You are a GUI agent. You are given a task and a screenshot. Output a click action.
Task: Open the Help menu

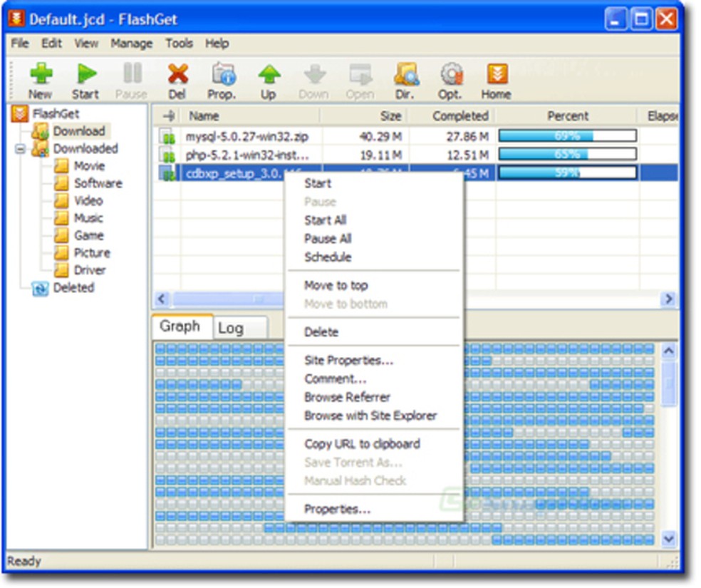click(x=217, y=43)
